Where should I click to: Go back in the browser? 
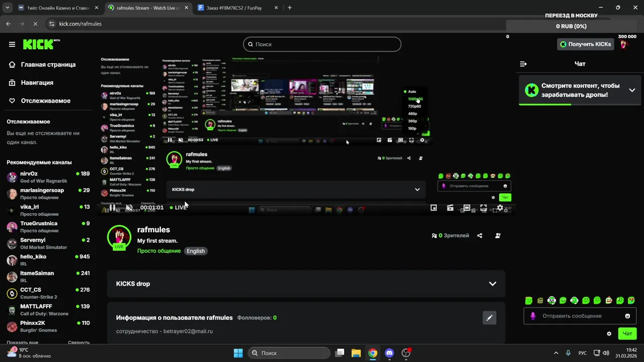pyautogui.click(x=8, y=24)
